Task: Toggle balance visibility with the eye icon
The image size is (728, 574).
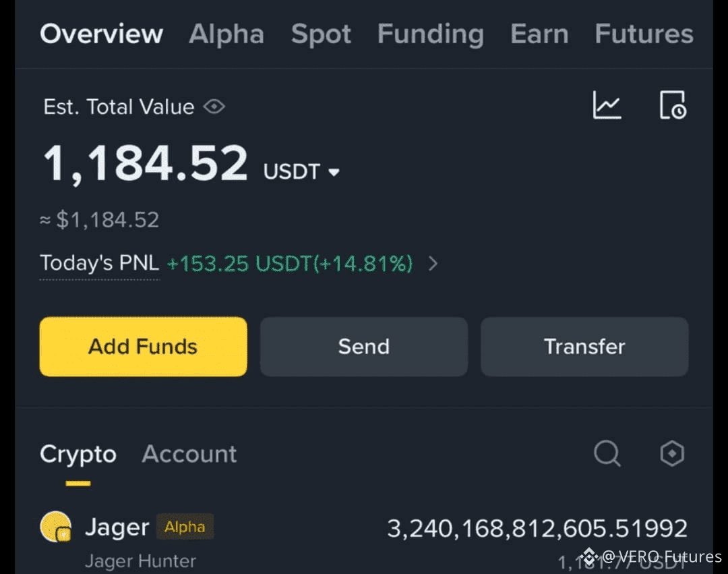Action: 213,107
